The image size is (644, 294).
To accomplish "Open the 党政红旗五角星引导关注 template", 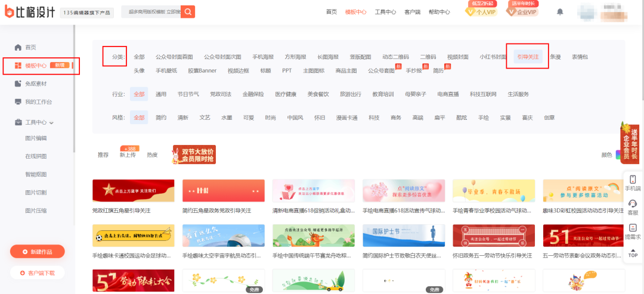I will [x=133, y=190].
